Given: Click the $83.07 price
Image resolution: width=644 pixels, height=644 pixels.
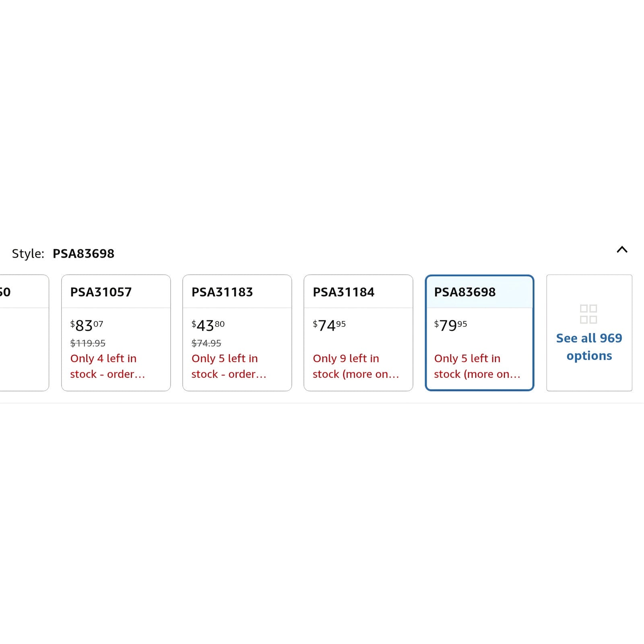Looking at the screenshot, I should (87, 325).
